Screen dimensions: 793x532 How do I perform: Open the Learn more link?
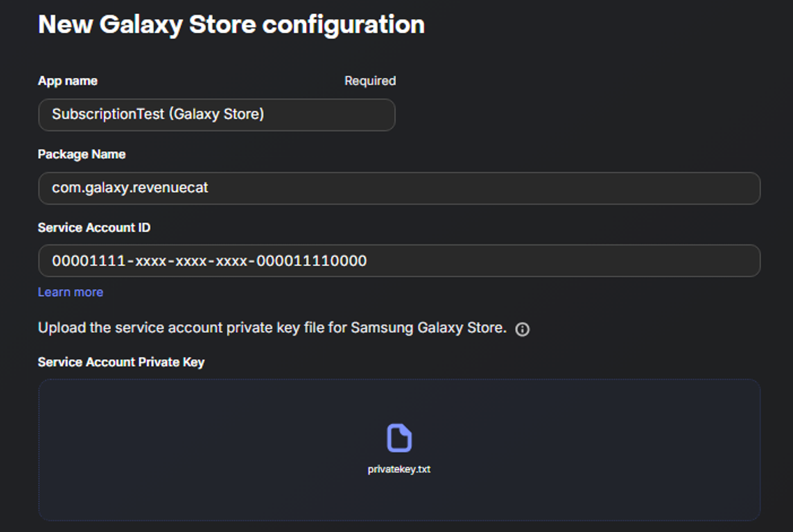(x=71, y=292)
